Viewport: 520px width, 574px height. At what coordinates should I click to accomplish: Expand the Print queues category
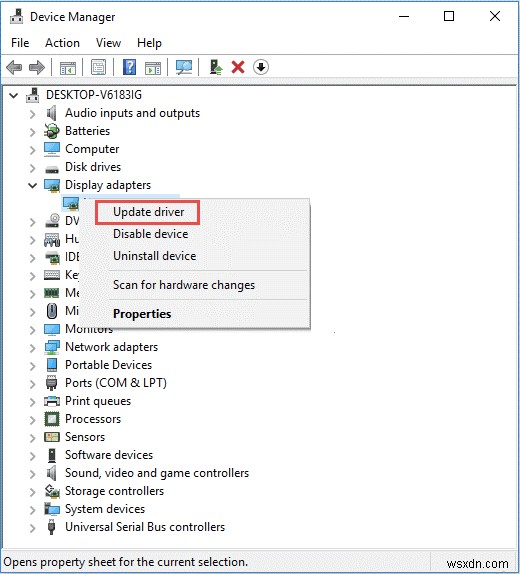pos(33,402)
